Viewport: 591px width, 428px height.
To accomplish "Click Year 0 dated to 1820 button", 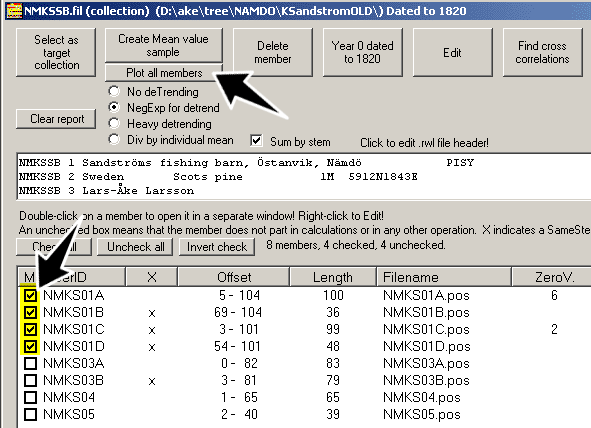I will (x=362, y=52).
